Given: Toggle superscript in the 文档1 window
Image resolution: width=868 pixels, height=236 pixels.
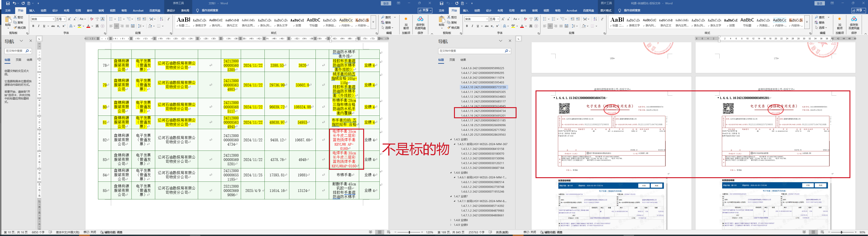Looking at the screenshot, I should pos(64,26).
